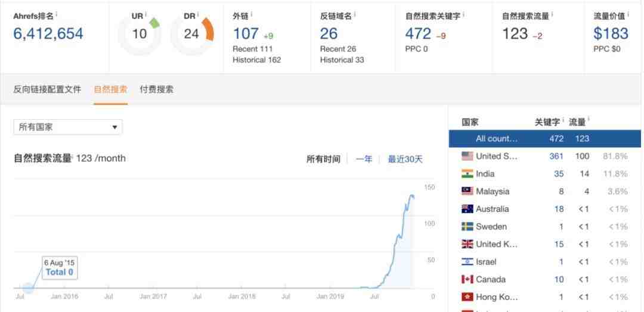Click the 11.8% India share
This screenshot has width=644, height=312.
pyautogui.click(x=615, y=174)
